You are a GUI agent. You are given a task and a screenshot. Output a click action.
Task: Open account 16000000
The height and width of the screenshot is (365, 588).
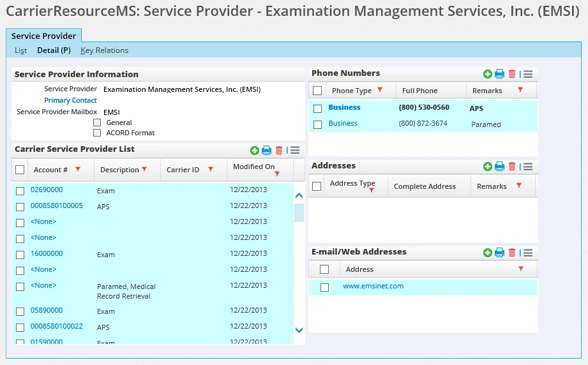click(47, 253)
